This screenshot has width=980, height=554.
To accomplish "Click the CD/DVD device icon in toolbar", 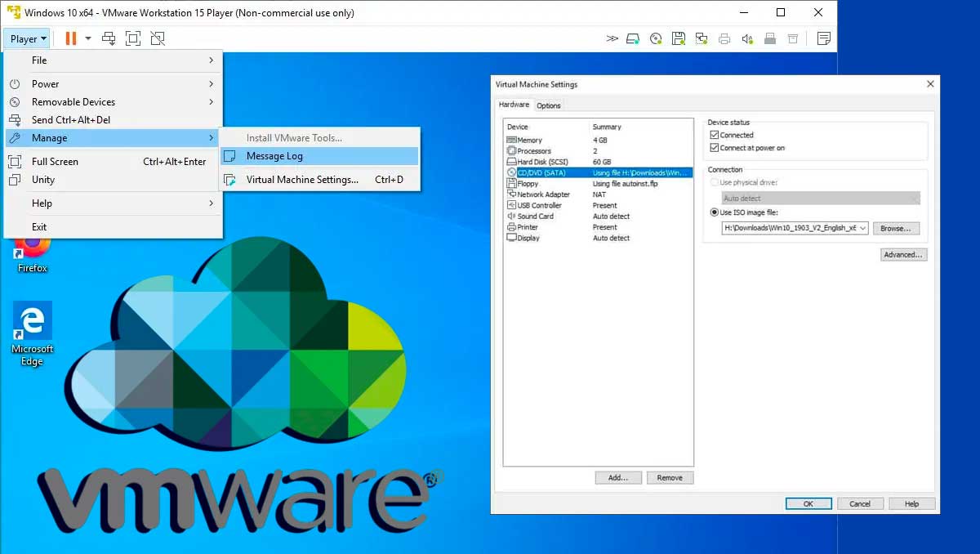I will [655, 38].
